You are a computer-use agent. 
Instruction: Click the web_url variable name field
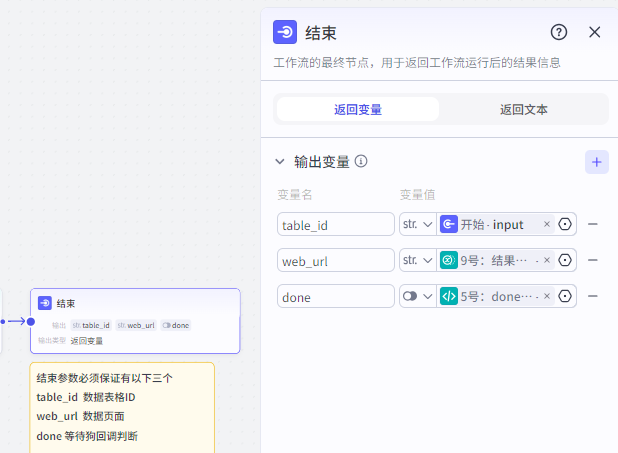coord(335,260)
